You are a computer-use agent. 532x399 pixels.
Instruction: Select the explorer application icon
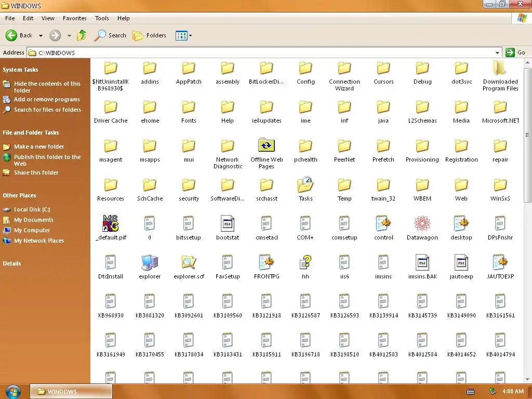pos(150,262)
